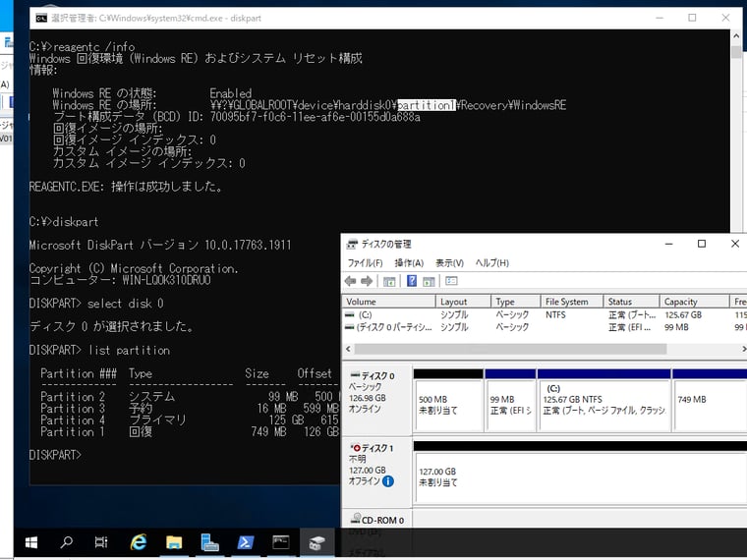747x560 pixels.
Task: Click the Partition 1 回復 row in diskpart
Action: 190,432
